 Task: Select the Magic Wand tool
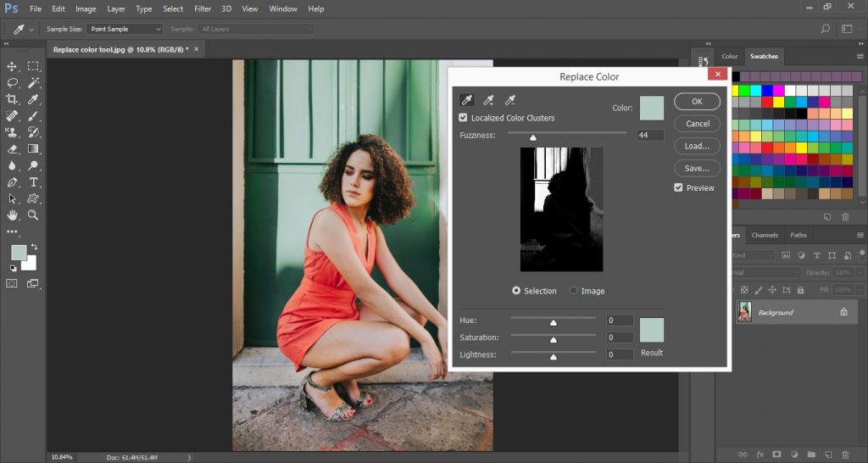coord(33,83)
